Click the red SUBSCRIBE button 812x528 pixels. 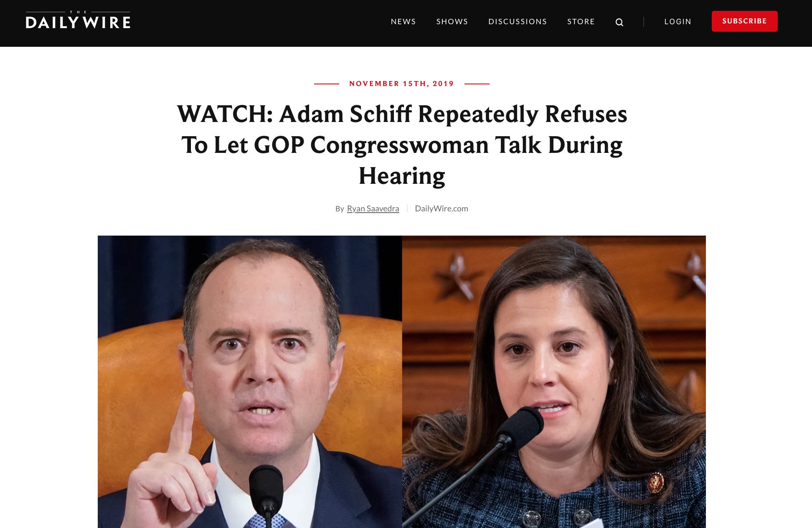tap(744, 21)
